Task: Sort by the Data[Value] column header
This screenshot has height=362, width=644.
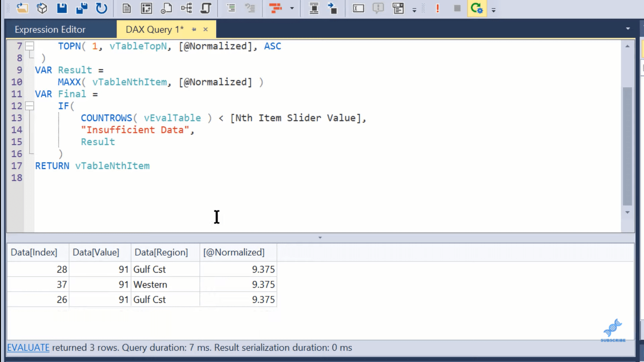Action: coord(100,252)
